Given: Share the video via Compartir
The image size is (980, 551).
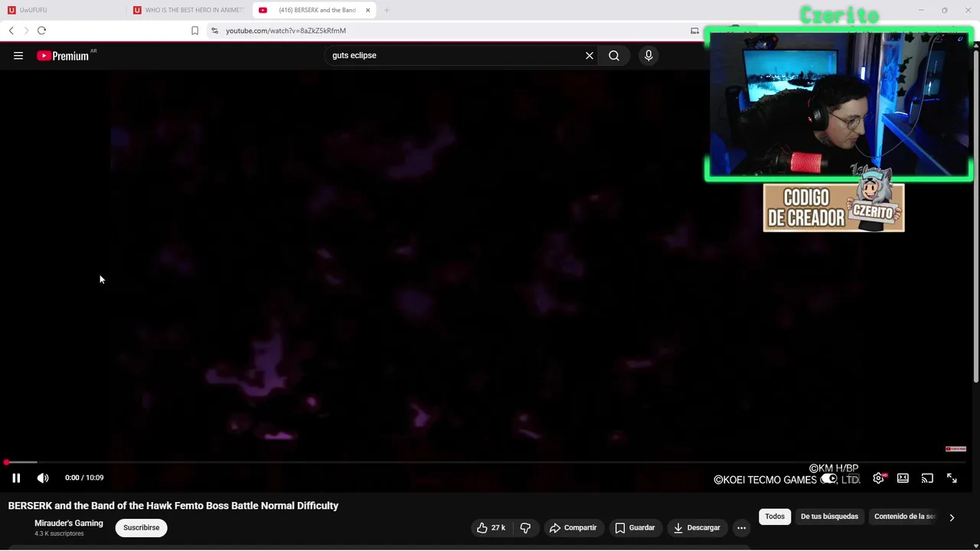Looking at the screenshot, I should pos(573,528).
